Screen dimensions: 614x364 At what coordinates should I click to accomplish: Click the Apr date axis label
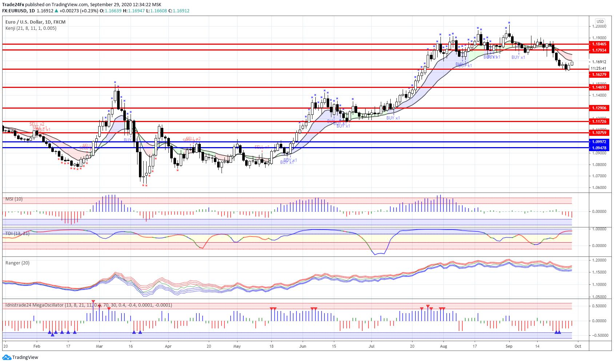coord(168,346)
